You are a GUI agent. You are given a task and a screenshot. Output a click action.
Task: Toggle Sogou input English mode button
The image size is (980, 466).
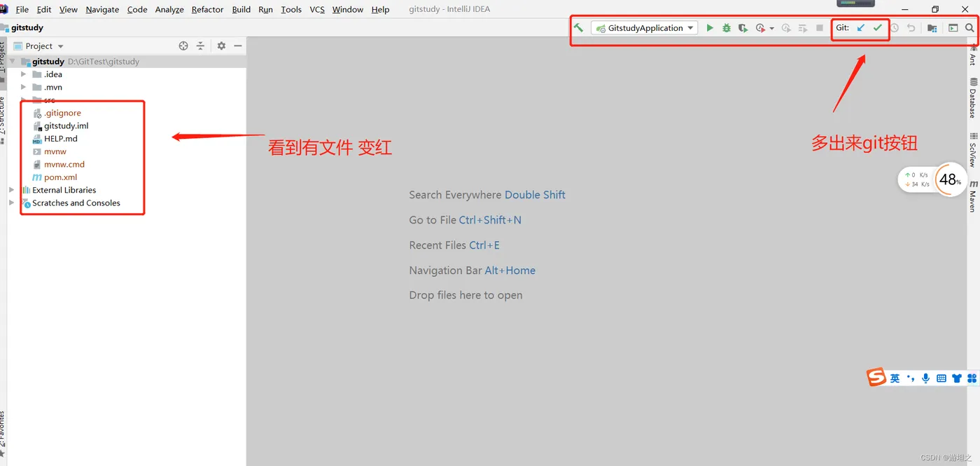pos(895,378)
